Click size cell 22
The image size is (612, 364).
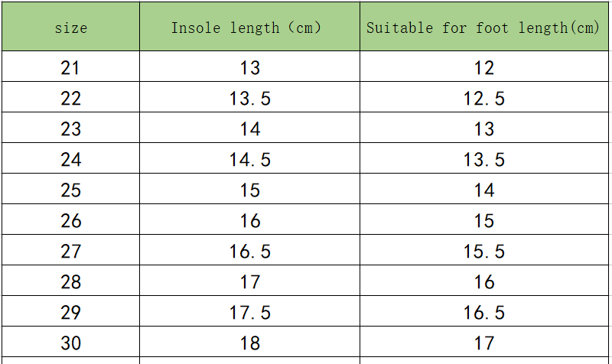(x=70, y=99)
